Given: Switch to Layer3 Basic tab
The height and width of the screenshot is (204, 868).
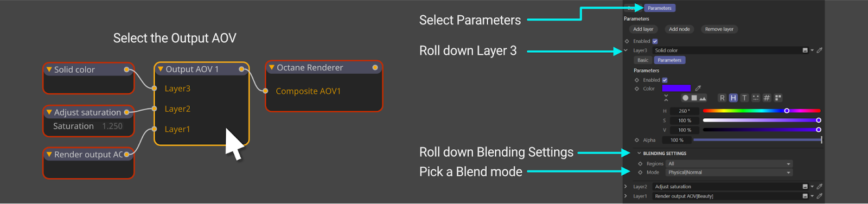Looking at the screenshot, I should [643, 60].
